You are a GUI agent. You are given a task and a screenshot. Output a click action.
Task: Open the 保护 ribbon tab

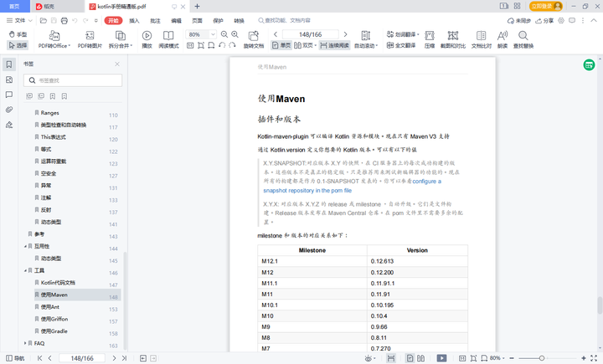[x=218, y=21]
